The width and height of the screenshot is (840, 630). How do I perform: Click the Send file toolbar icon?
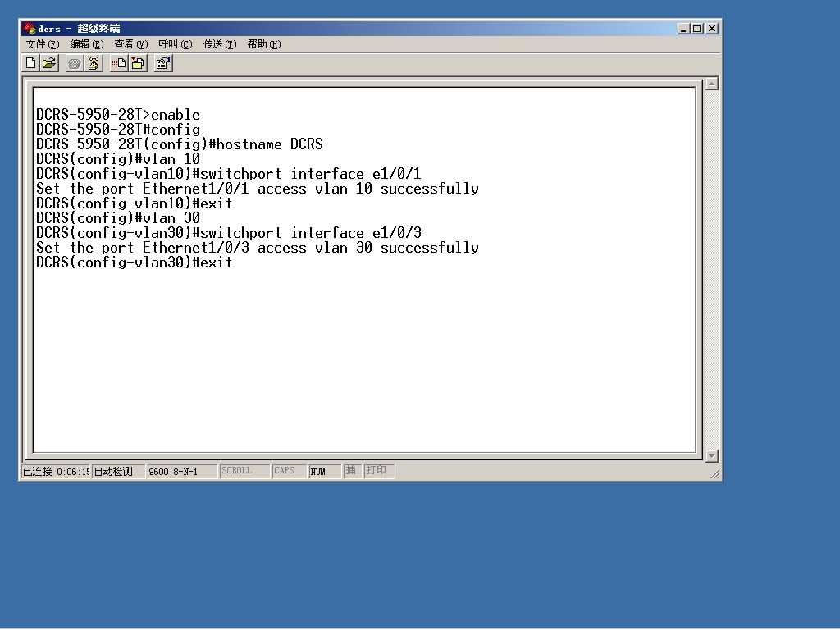[x=119, y=64]
